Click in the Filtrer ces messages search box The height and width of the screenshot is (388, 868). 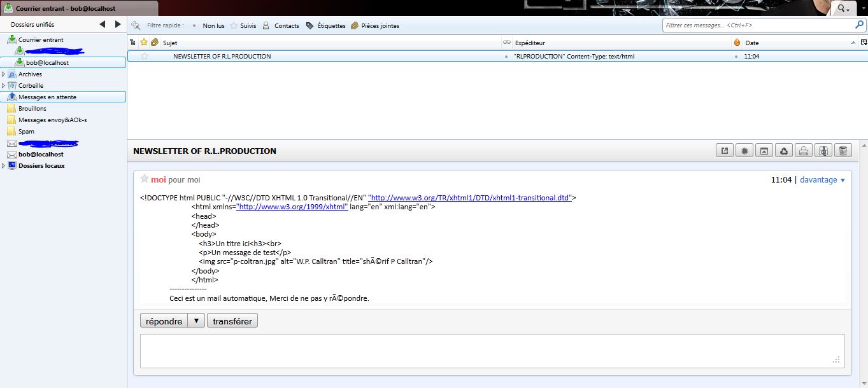point(758,25)
